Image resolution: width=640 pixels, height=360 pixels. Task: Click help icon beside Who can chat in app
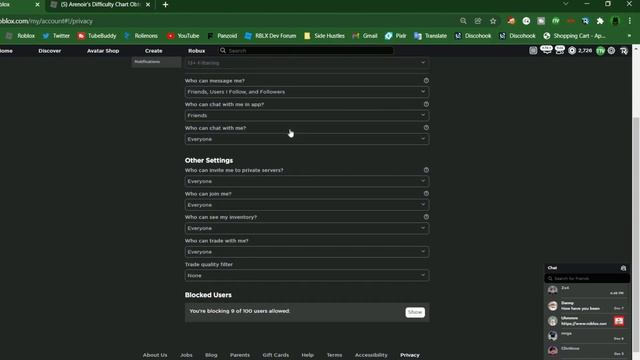426,104
